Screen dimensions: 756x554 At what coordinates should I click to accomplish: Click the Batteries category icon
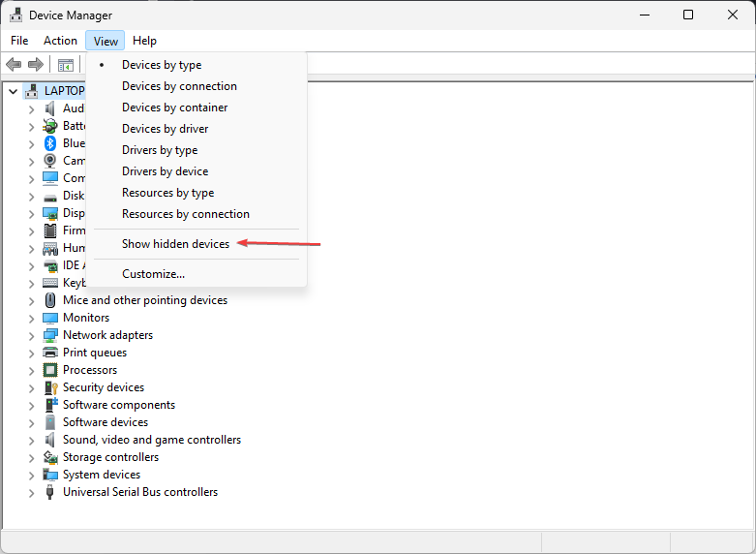[50, 126]
